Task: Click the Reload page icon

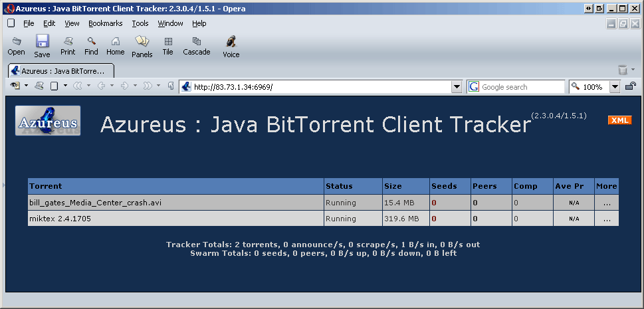Action: [171, 86]
